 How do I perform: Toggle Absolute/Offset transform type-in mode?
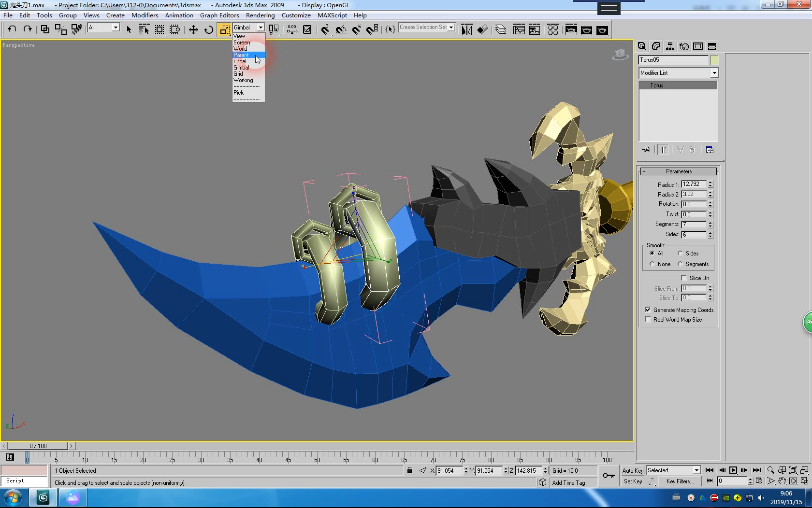423,470
